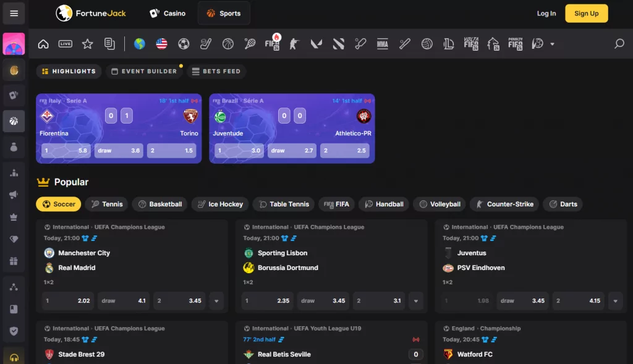Expand more sports categories arrow

pos(552,44)
